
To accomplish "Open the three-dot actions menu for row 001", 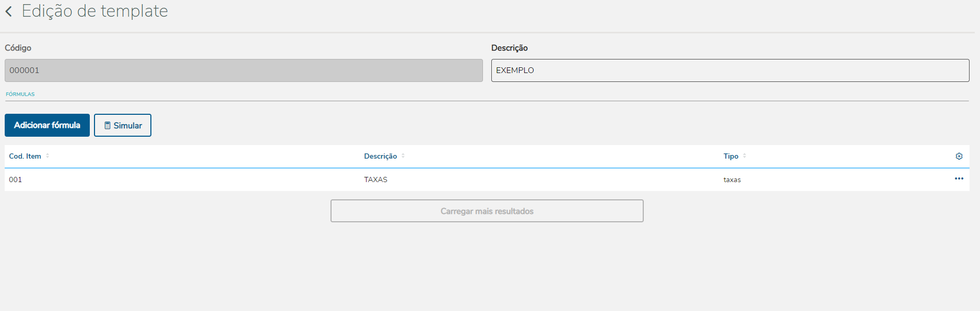I will 959,178.
